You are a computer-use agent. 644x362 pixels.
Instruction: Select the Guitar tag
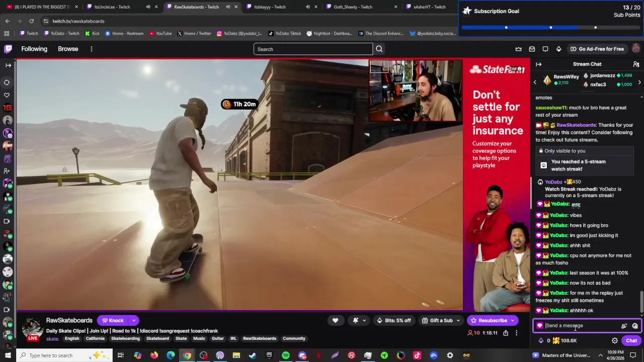click(x=218, y=339)
